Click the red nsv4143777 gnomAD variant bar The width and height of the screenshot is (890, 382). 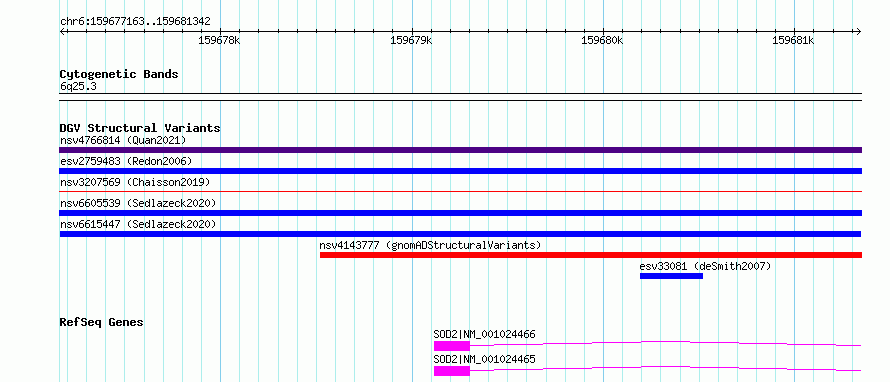[x=591, y=255]
